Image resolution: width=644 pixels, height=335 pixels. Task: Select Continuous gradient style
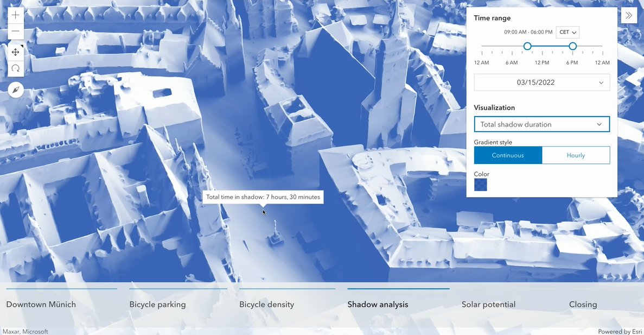tap(508, 155)
